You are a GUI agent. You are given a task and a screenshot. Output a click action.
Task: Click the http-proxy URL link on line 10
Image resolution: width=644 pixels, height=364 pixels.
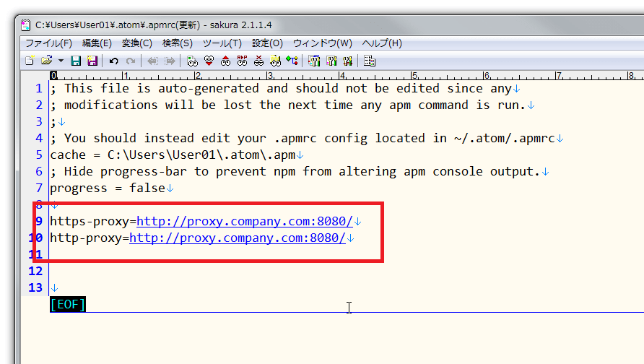pos(237,238)
